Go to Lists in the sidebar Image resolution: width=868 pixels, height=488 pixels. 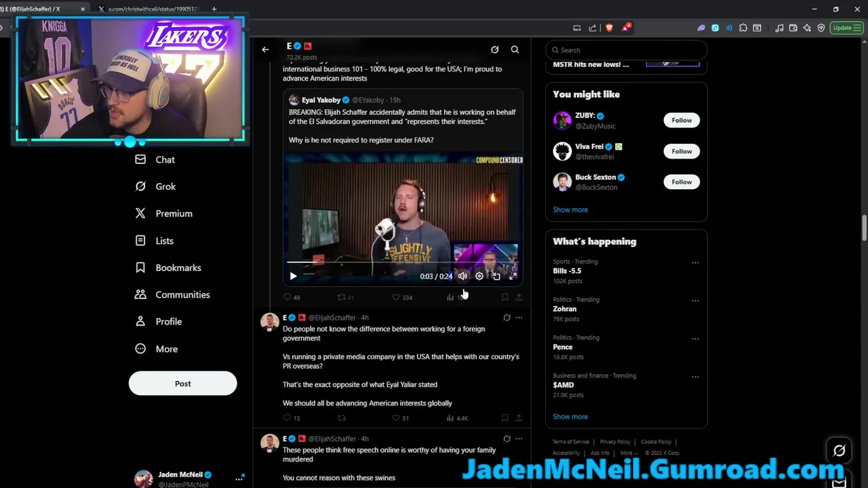click(155, 241)
